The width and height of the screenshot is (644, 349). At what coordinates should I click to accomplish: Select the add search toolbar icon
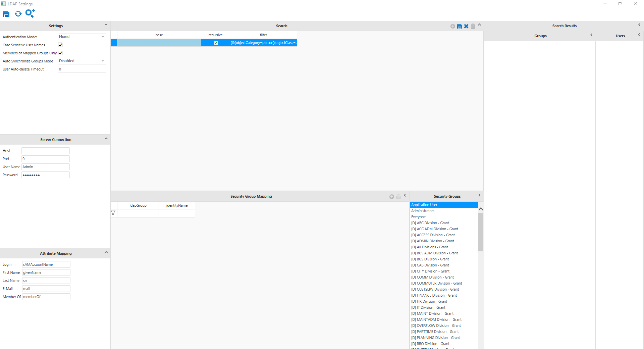pos(30,13)
